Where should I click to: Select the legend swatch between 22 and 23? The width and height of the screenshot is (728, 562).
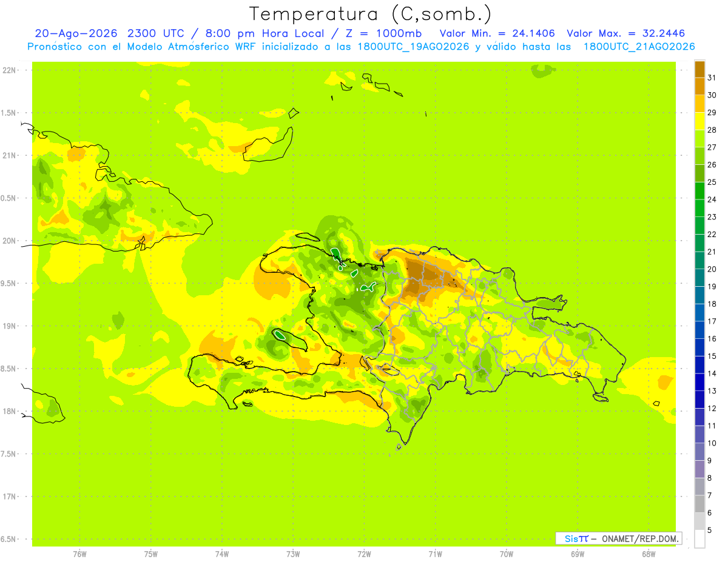pyautogui.click(x=699, y=226)
